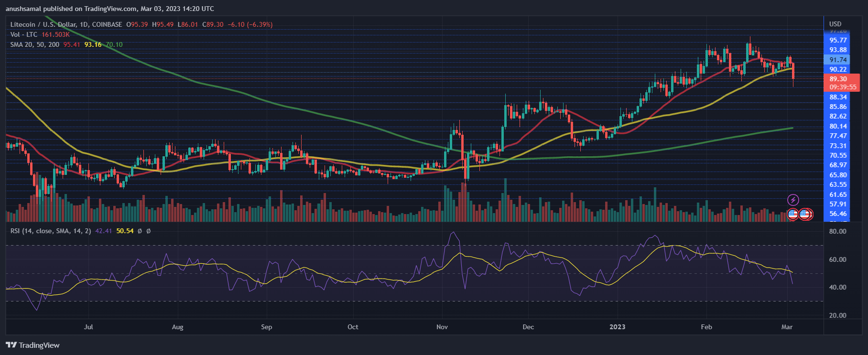Click the Feb label on time axis
868x355 pixels.
(706, 327)
